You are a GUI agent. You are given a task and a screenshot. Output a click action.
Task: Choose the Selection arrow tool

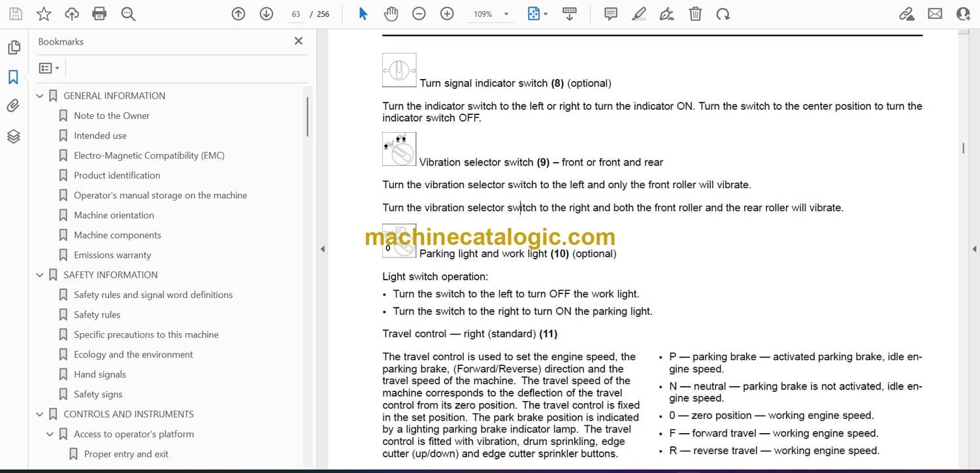tap(363, 14)
